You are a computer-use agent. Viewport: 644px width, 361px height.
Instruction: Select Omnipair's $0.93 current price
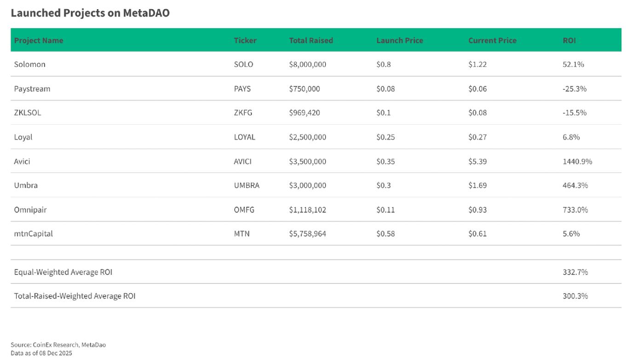(477, 210)
